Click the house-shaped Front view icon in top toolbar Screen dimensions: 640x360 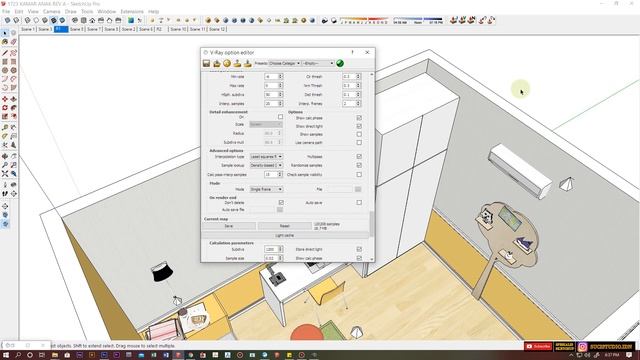point(92,20)
